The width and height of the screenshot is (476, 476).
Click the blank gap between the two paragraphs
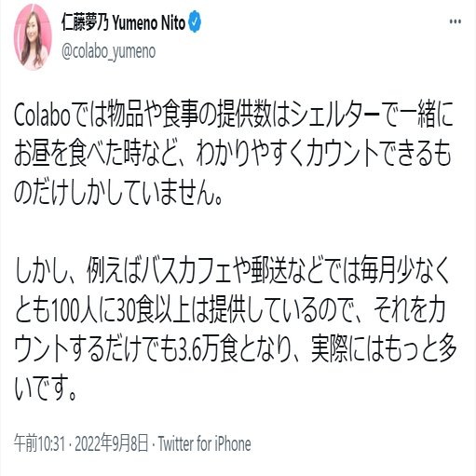[x=238, y=234]
